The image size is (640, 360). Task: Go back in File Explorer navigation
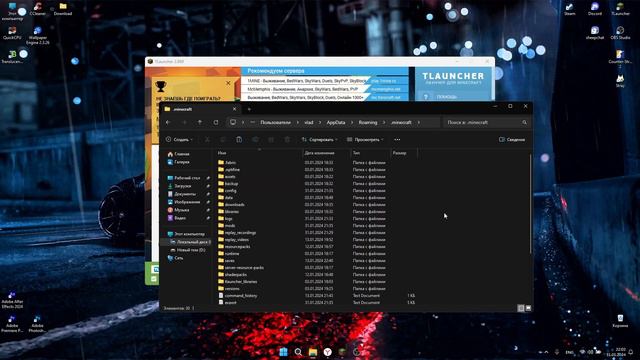click(x=168, y=122)
